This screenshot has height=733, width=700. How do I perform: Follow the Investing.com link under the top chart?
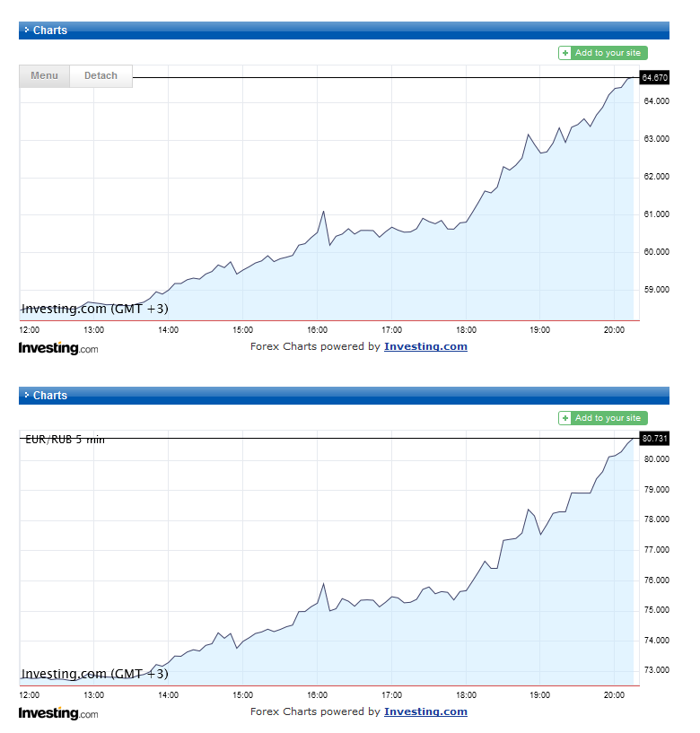click(x=425, y=346)
